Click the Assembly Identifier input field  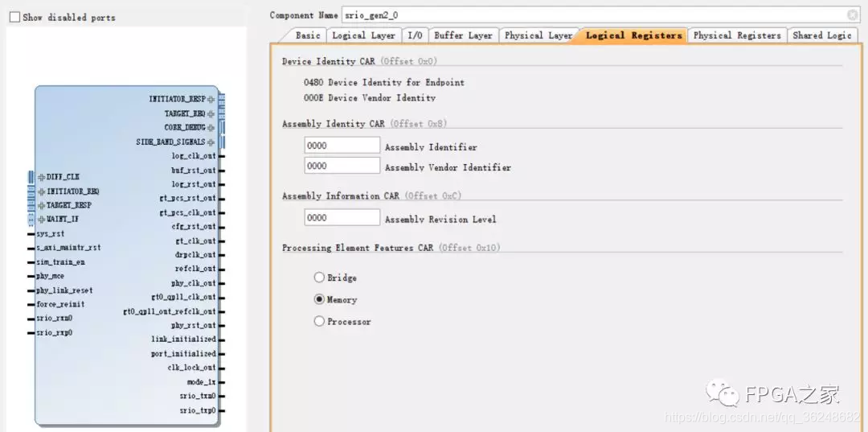(342, 146)
